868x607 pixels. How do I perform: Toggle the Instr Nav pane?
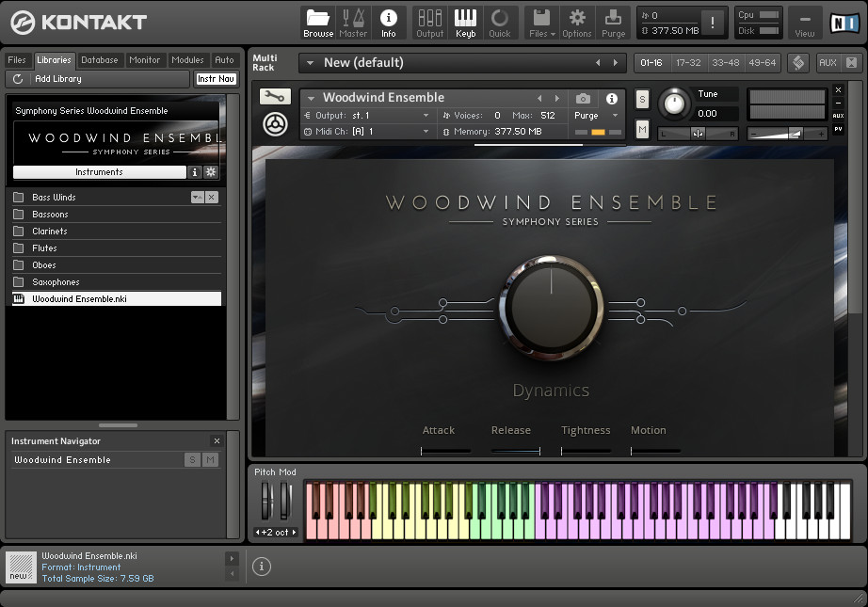[216, 79]
